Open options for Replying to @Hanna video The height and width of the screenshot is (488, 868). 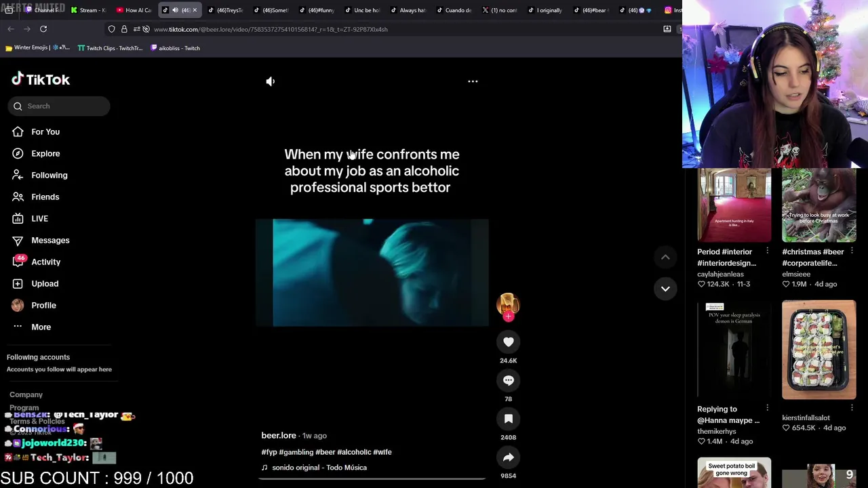pyautogui.click(x=767, y=408)
